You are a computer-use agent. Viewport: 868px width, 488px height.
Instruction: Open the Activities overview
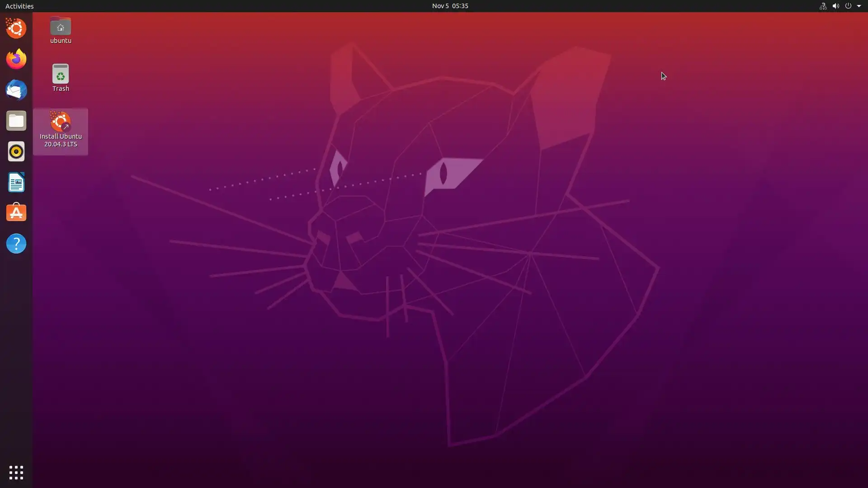point(19,6)
